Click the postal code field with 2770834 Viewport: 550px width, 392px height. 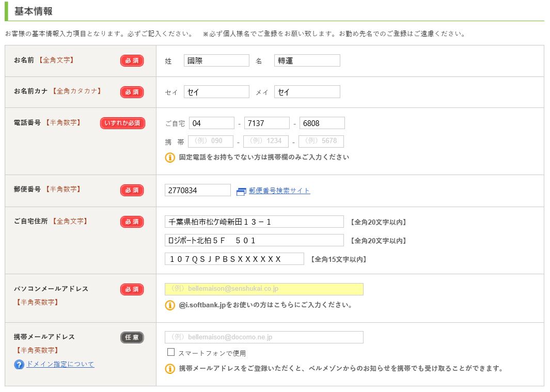[x=197, y=191]
